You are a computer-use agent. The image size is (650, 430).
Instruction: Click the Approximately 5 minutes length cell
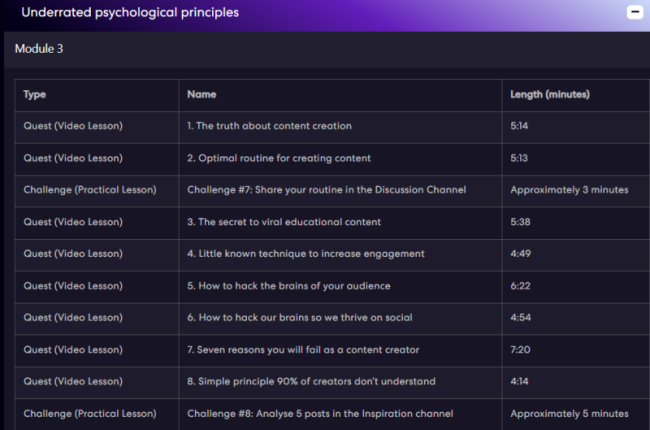pyautogui.click(x=569, y=414)
